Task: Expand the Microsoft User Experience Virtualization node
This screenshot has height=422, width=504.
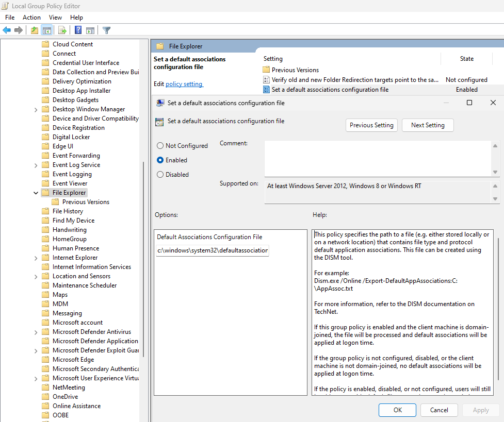Action: pos(36,379)
